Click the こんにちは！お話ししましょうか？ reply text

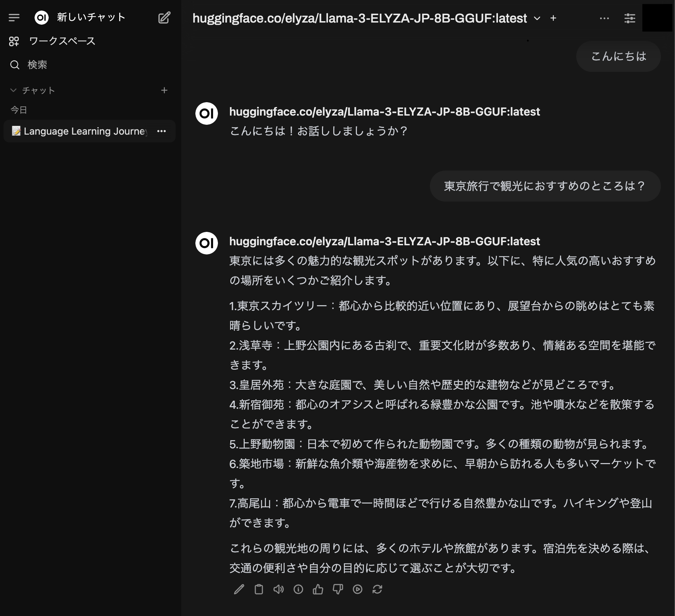tap(319, 131)
